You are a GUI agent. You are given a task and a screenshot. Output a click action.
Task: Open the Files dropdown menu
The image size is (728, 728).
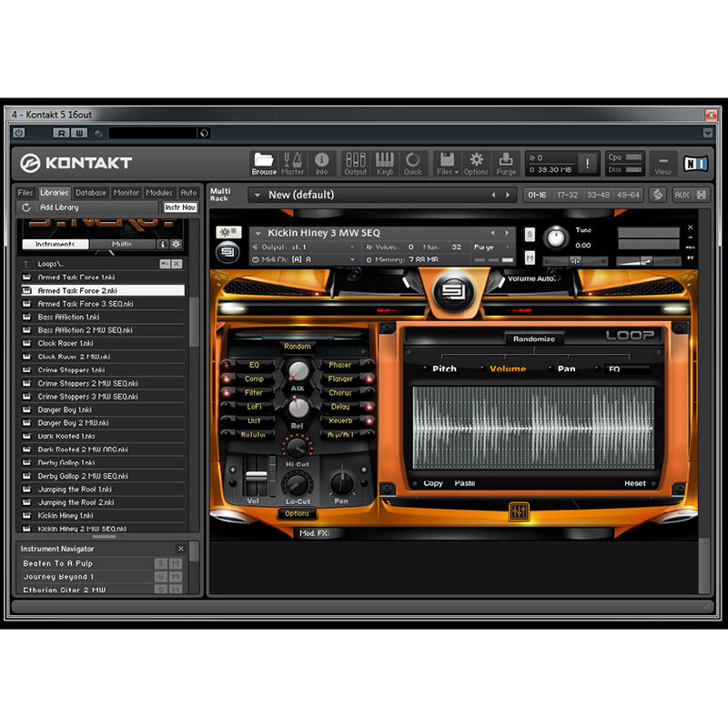click(x=446, y=163)
